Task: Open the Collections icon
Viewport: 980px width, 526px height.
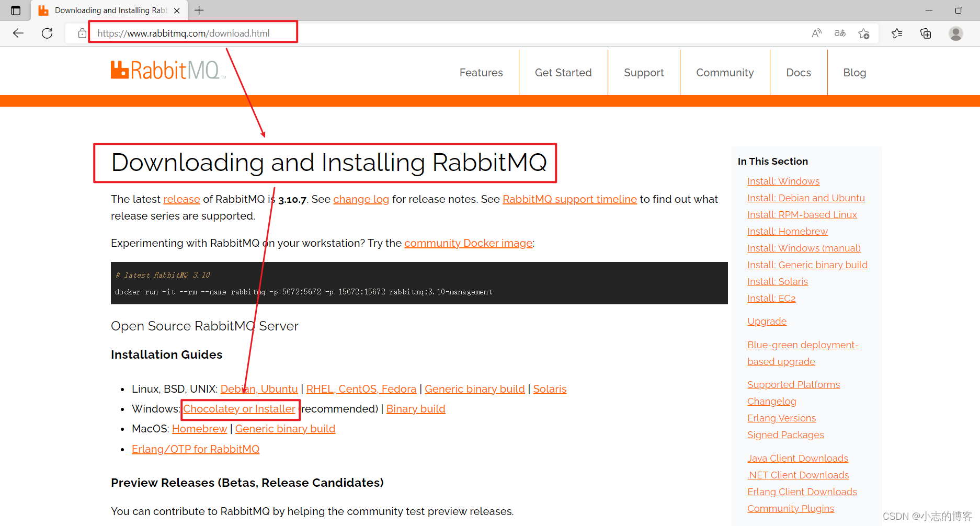Action: [x=926, y=33]
